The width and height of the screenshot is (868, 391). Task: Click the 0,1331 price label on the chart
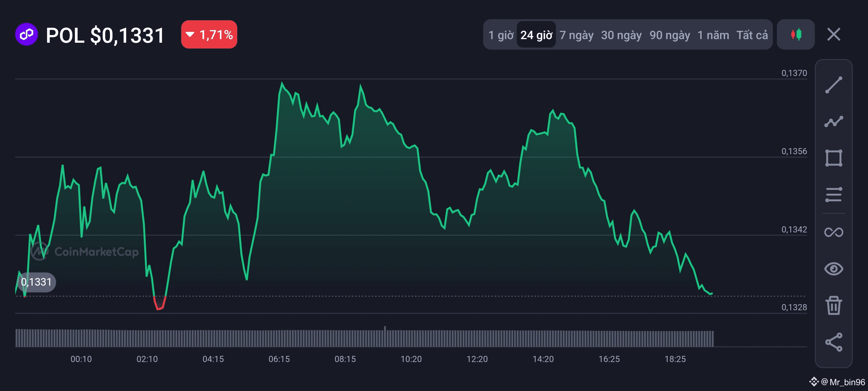pos(37,282)
